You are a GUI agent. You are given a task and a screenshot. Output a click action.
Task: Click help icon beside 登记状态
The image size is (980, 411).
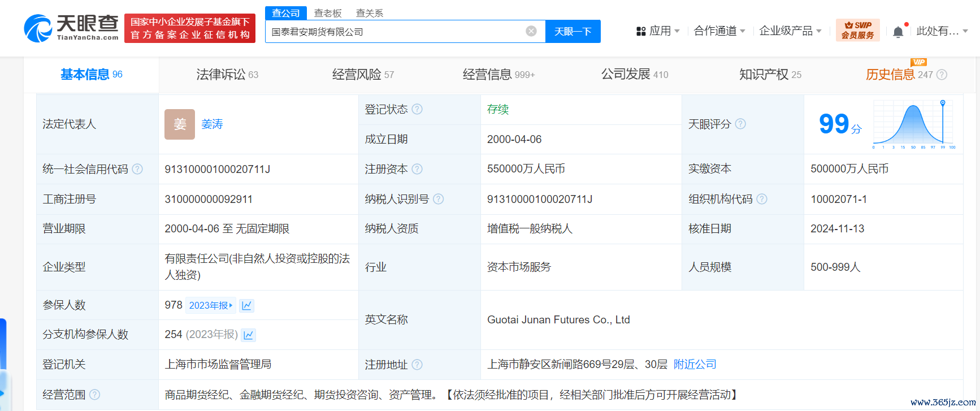[417, 109]
